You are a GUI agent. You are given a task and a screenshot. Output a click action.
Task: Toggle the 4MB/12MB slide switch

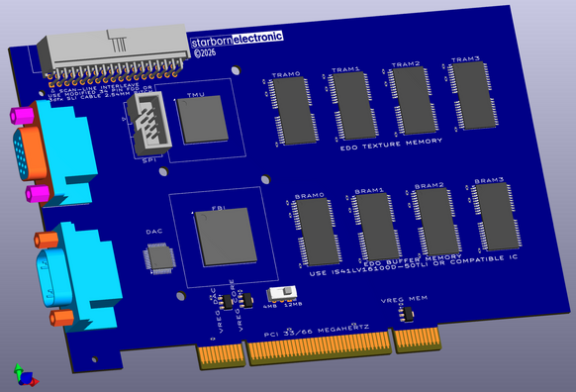(282, 293)
